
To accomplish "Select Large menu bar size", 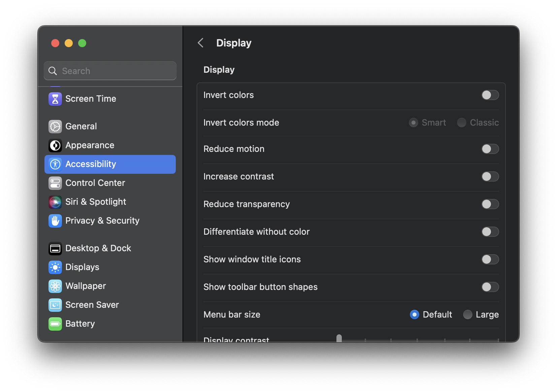I will coord(467,315).
